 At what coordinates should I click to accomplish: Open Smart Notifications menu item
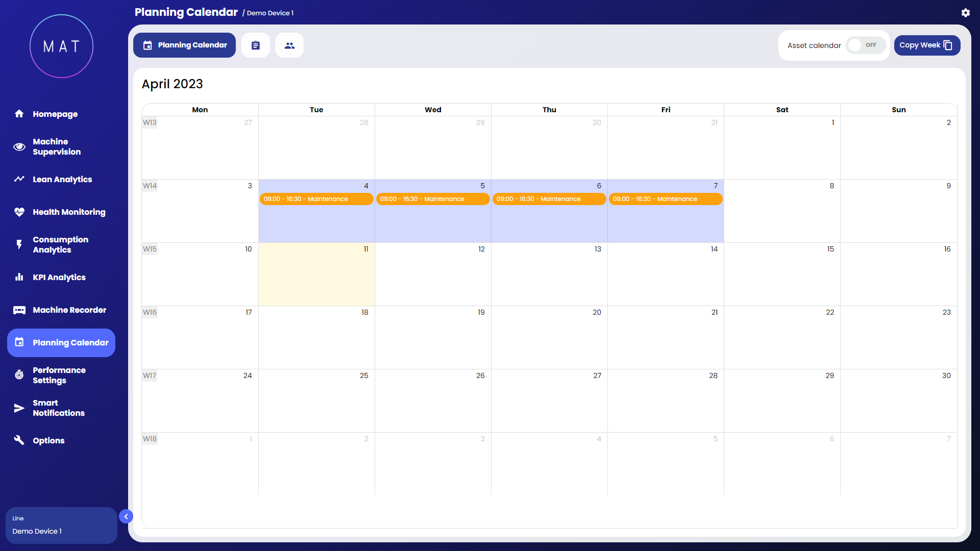(x=59, y=408)
